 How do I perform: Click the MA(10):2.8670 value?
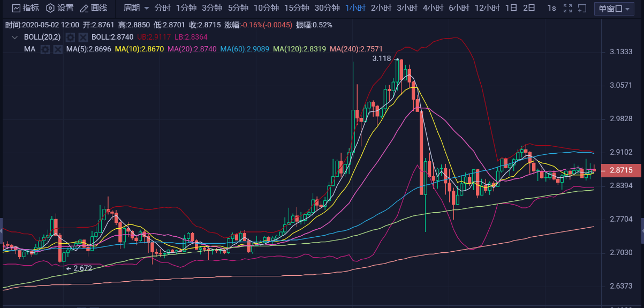point(140,49)
